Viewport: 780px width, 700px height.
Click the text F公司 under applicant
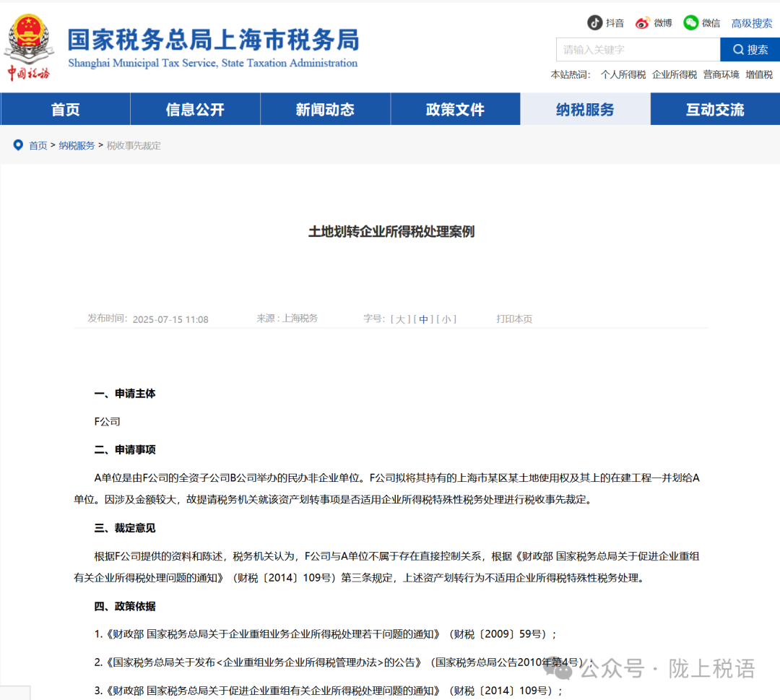coord(108,421)
